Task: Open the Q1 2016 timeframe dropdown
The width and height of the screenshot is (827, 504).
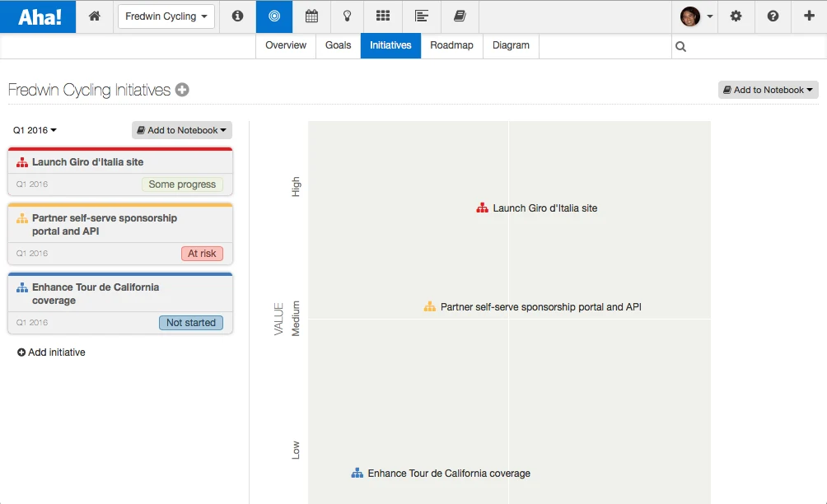Action: (35, 130)
